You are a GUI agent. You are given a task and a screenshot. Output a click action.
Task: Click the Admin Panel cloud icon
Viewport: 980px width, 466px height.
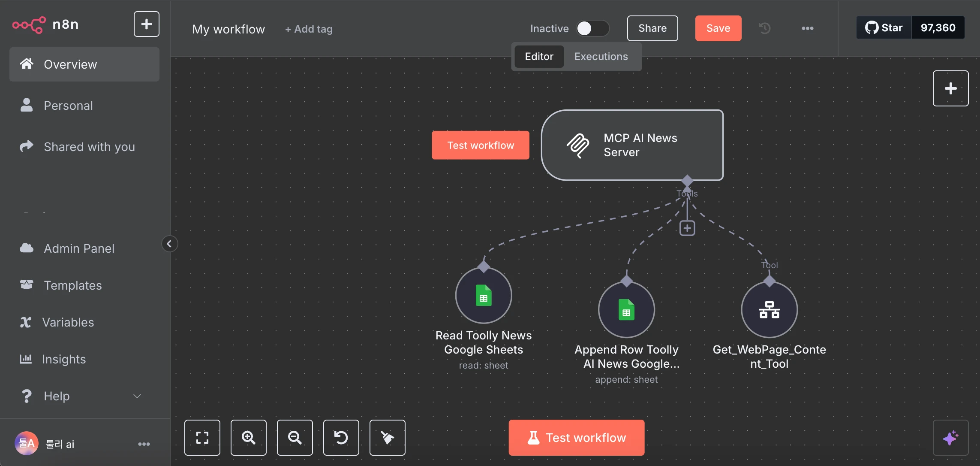[x=27, y=248]
